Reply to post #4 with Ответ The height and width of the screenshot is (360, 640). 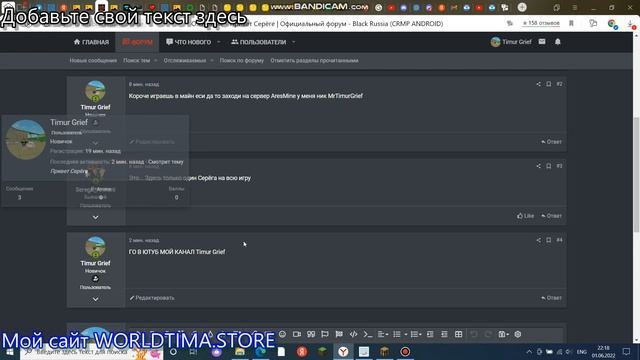click(551, 298)
